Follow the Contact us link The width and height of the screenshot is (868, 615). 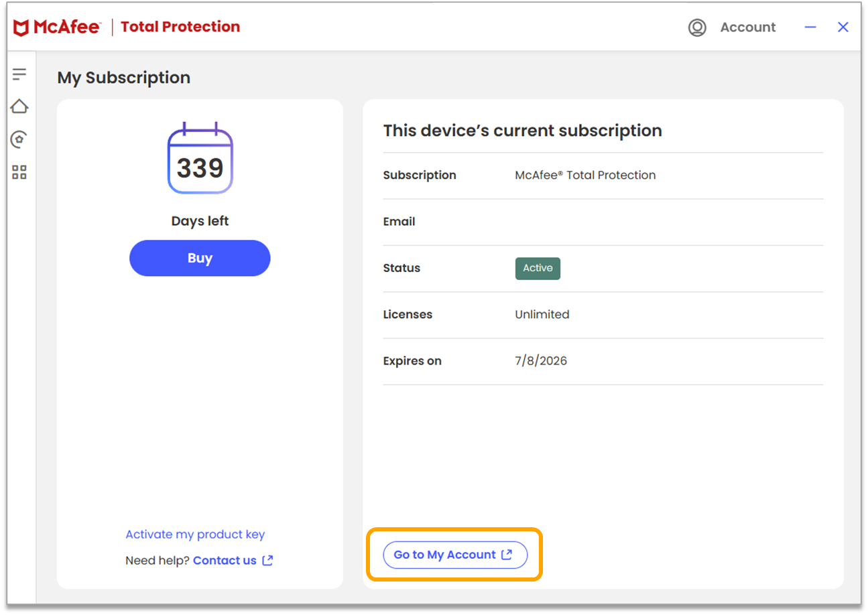pyautogui.click(x=225, y=561)
